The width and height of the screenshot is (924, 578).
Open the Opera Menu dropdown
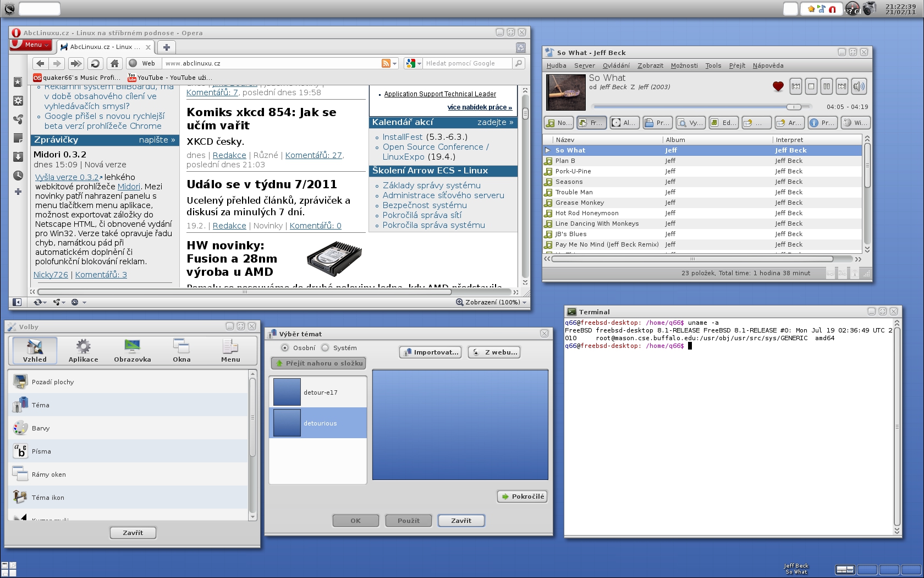pos(31,45)
